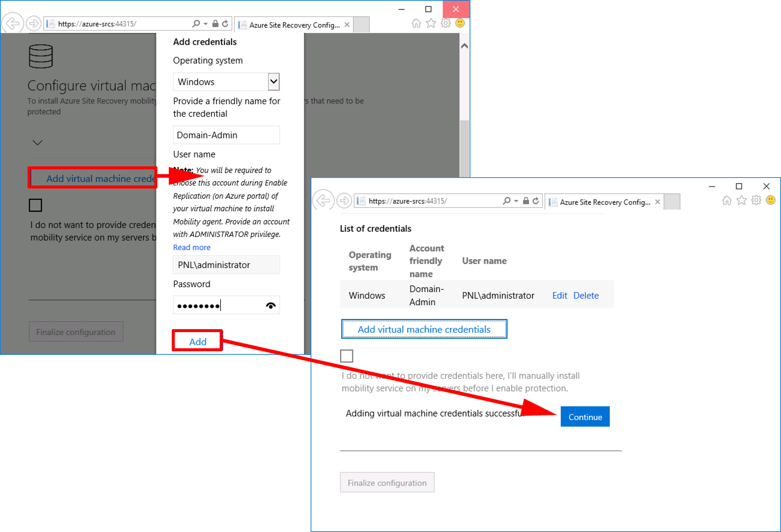The image size is (781, 532).
Task: Open the Operating system dropdown showing Windows
Action: [226, 82]
